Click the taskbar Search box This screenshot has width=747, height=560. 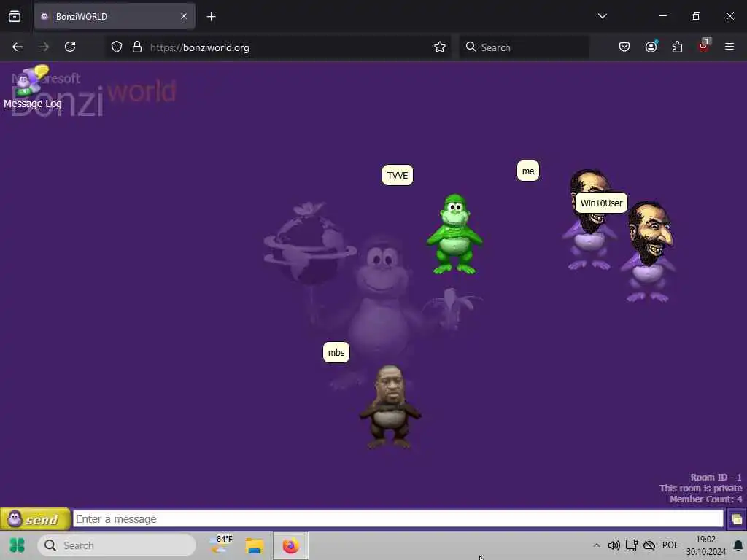coord(117,545)
